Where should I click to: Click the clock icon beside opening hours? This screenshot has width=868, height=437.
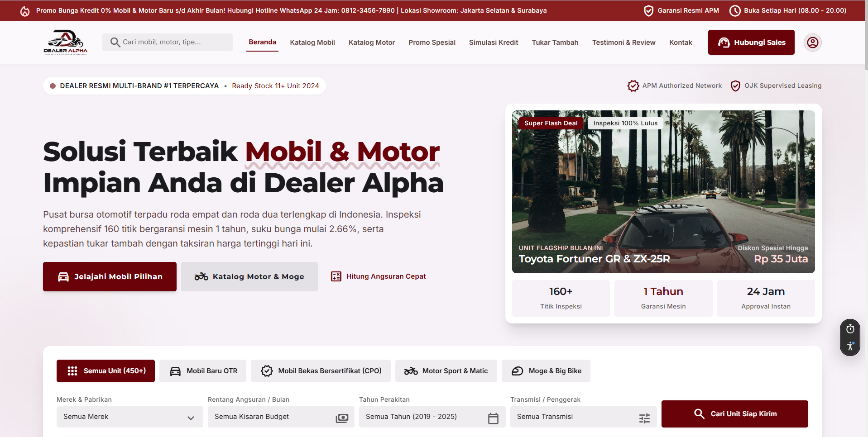tap(735, 11)
